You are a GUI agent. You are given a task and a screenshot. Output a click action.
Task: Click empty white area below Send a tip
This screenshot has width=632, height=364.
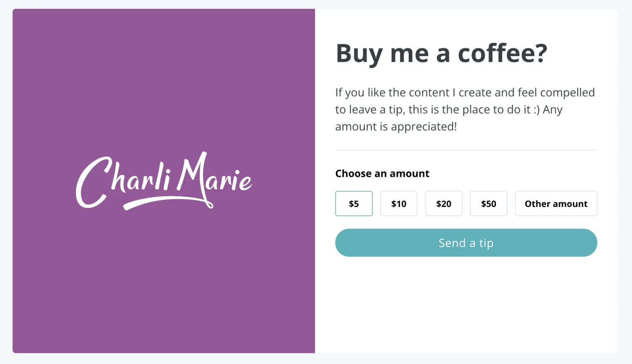pos(466,303)
